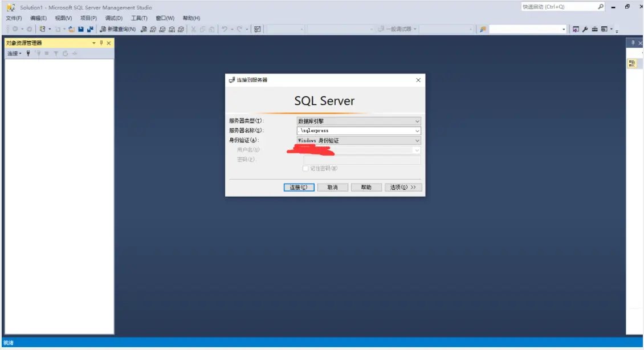Viewport: 644px width, 350px height.
Task: Open the undo history dropdown arrow
Action: click(232, 29)
